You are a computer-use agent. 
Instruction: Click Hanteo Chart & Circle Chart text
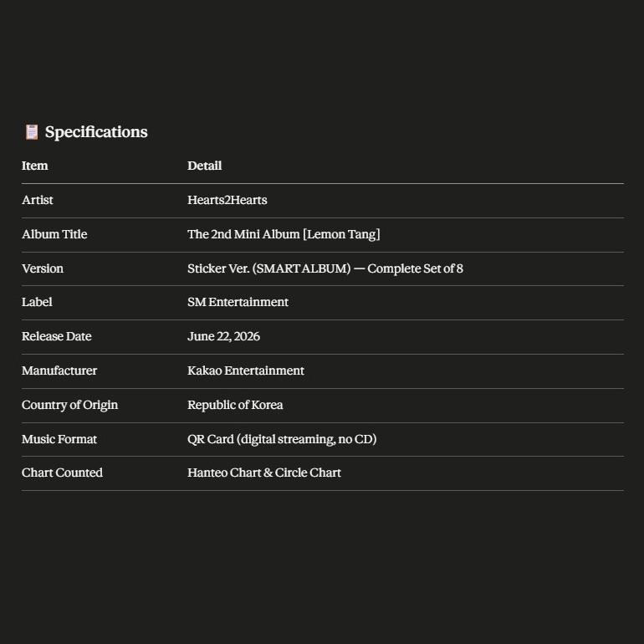[264, 473]
